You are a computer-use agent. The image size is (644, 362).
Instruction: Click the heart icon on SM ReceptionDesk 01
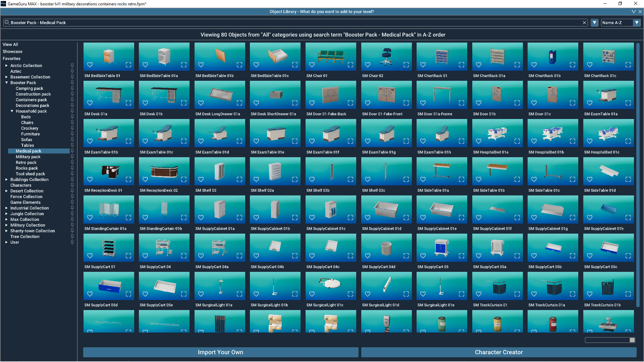[90, 179]
